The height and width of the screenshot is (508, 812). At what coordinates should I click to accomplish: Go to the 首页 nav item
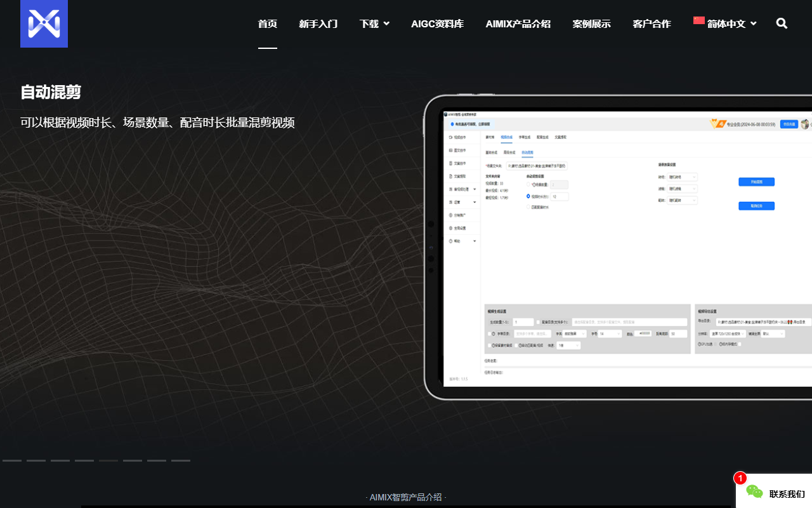(x=268, y=23)
